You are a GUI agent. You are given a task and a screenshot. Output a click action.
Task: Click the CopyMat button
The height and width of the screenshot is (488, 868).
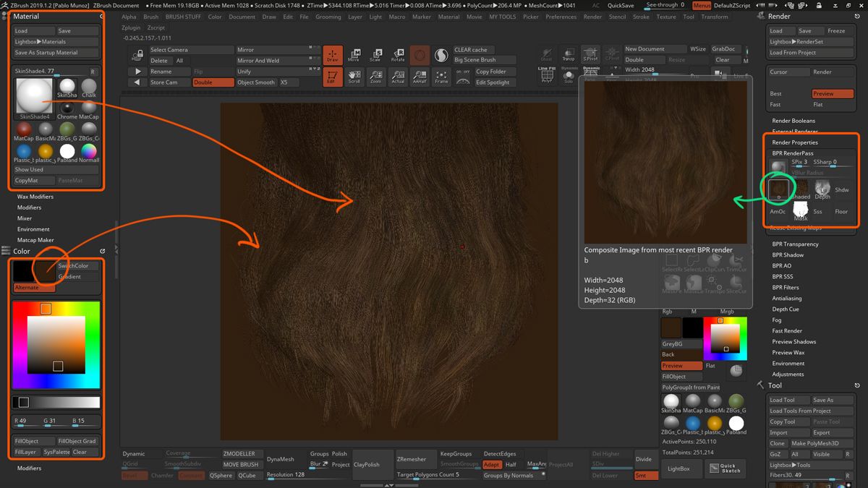point(35,181)
